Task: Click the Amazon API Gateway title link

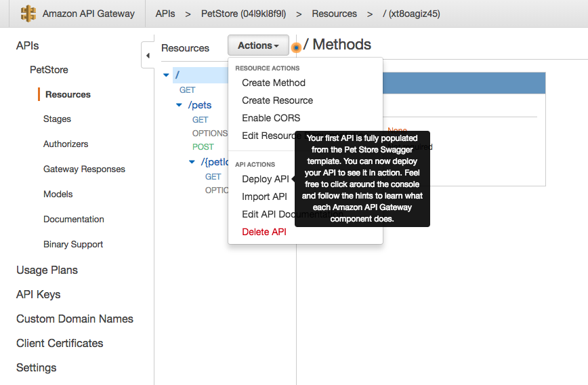Action: pyautogui.click(x=89, y=14)
